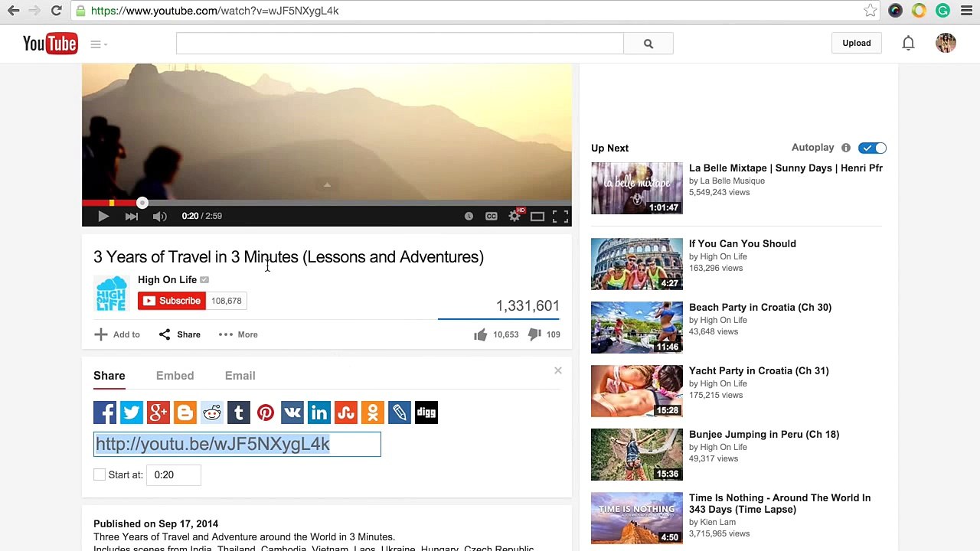
Task: Share video on VK
Action: click(x=292, y=413)
